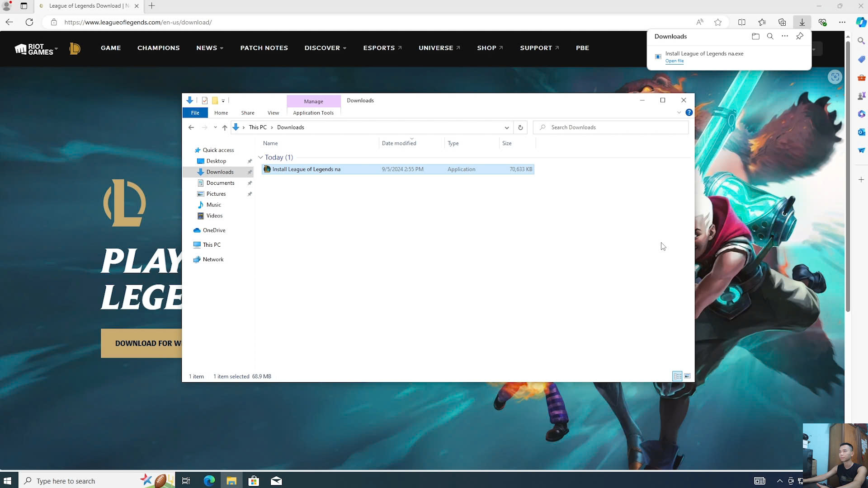
Task: Go up one folder level
Action: (225, 127)
